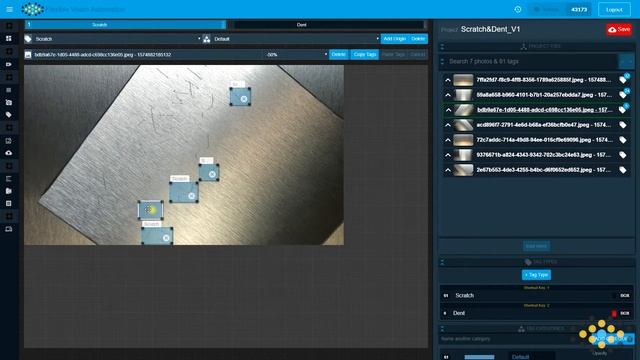Remove the topmost tag box on the image
Viewport: 640px width, 360px height.
tap(244, 99)
